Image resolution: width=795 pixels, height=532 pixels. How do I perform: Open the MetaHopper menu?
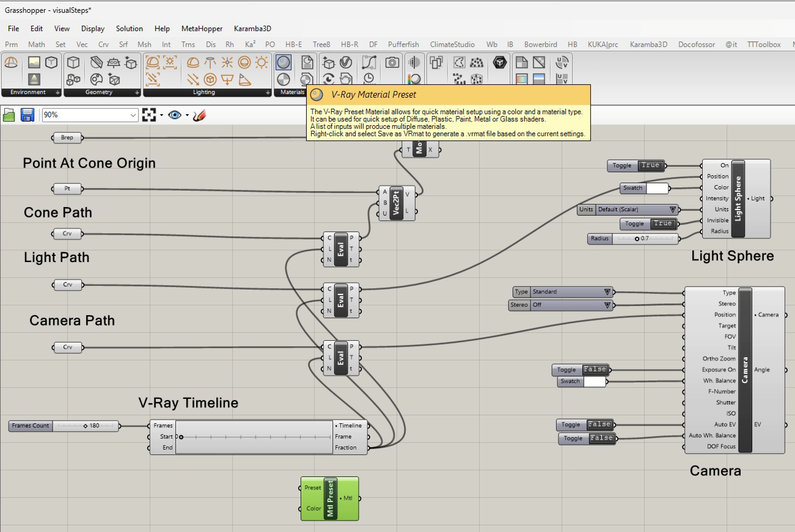202,28
